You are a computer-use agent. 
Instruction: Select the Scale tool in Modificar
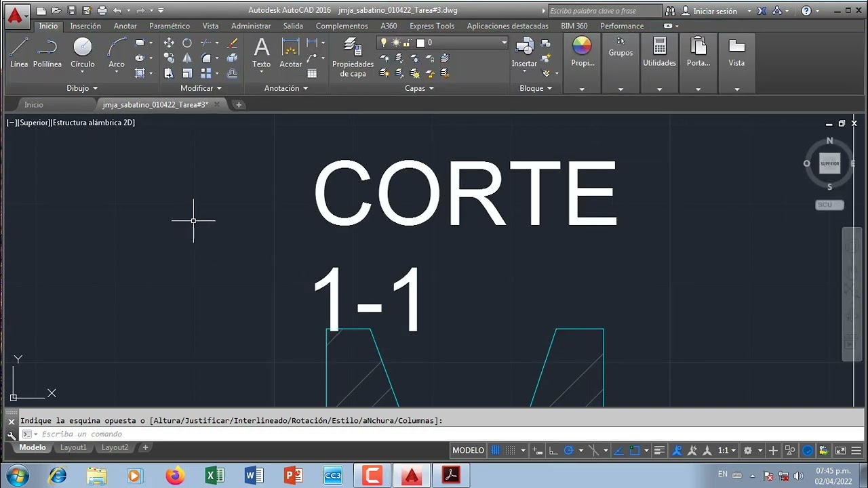(x=187, y=73)
